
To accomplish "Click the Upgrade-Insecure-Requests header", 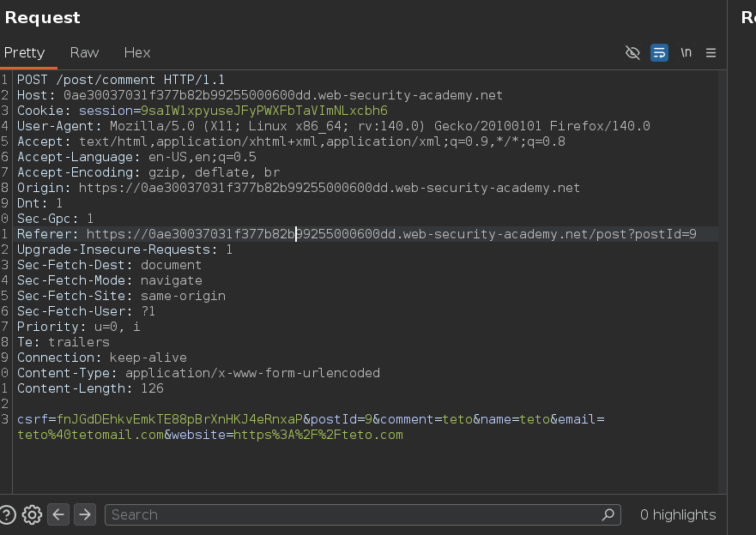I will (125, 249).
